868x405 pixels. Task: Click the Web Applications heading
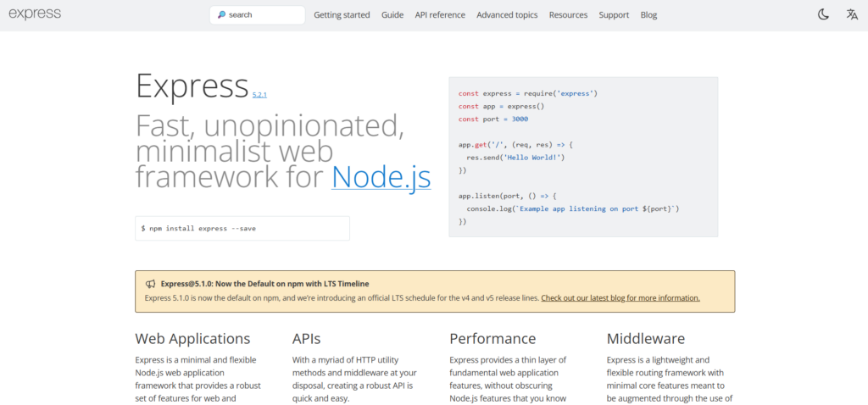coord(192,339)
